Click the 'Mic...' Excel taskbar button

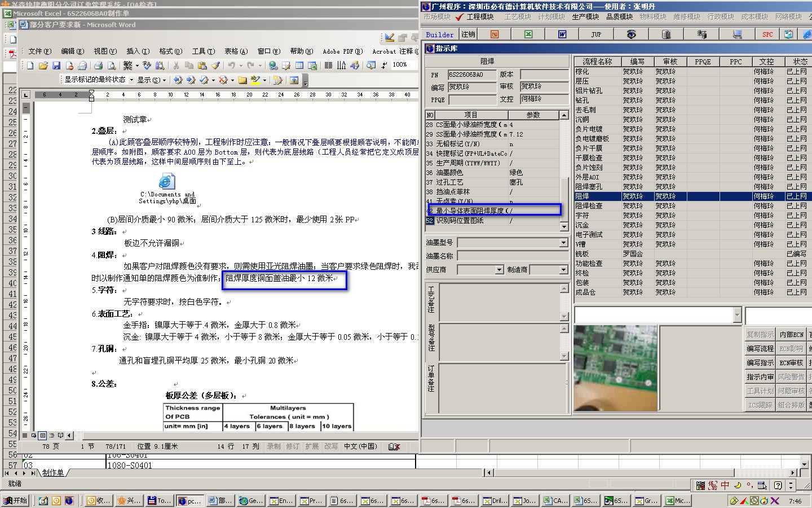coord(677,501)
